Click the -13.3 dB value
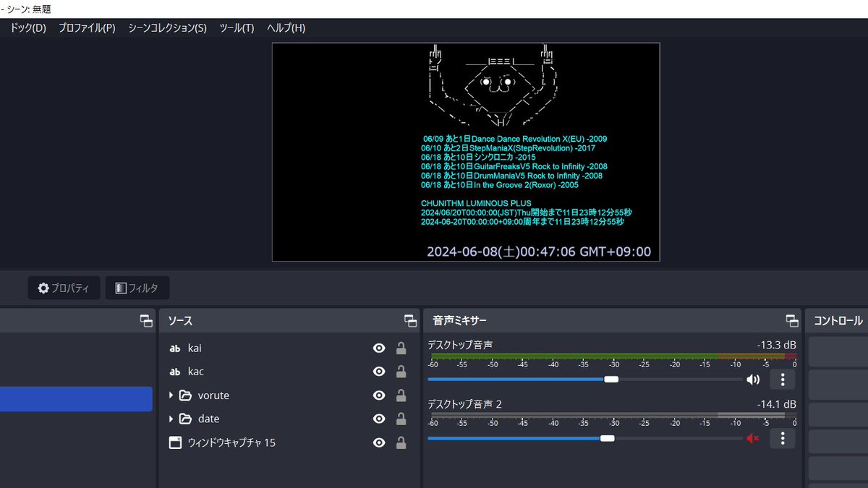 click(x=776, y=345)
